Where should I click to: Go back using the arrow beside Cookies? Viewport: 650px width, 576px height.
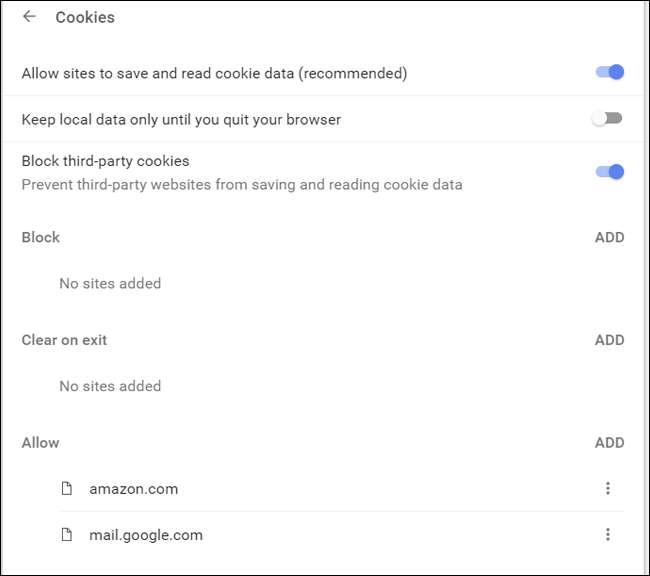point(29,17)
